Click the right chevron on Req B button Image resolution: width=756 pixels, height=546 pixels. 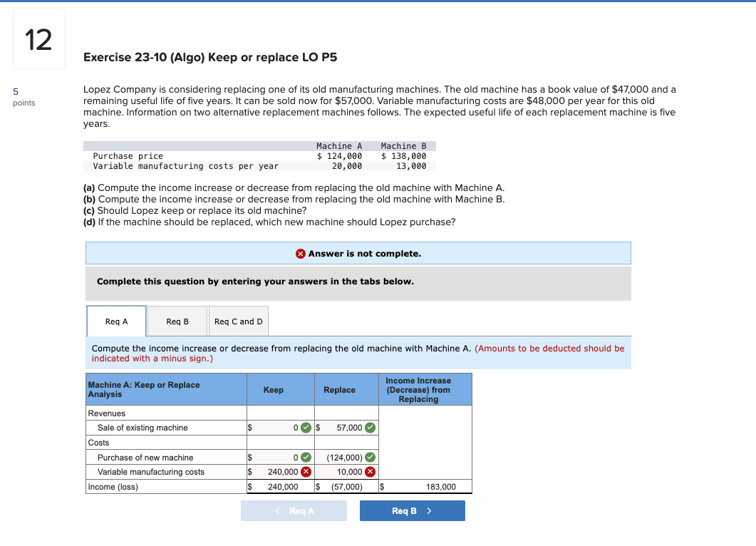429,511
